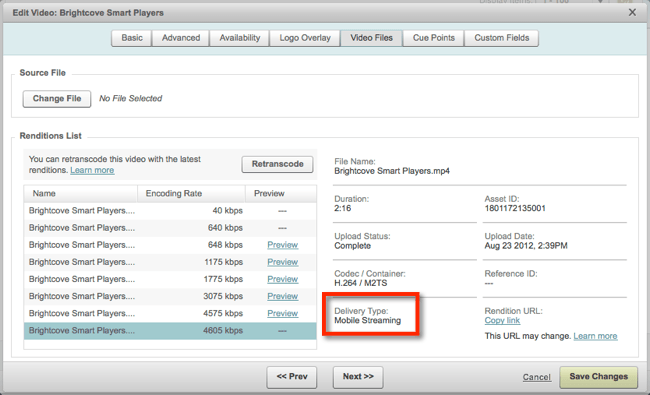This screenshot has height=395, width=650.
Task: Click the Asset ID value 1801172135001
Action: coord(515,208)
